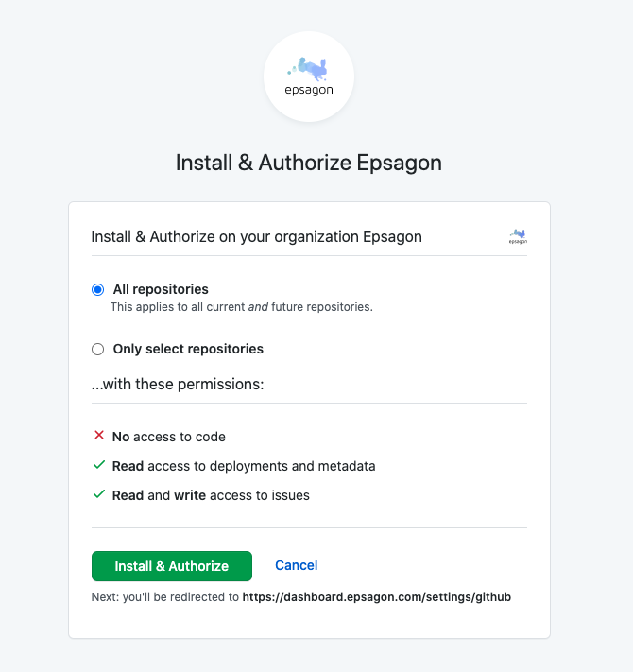Cancel the installation via Cancel link
This screenshot has height=672, width=633.
point(297,565)
